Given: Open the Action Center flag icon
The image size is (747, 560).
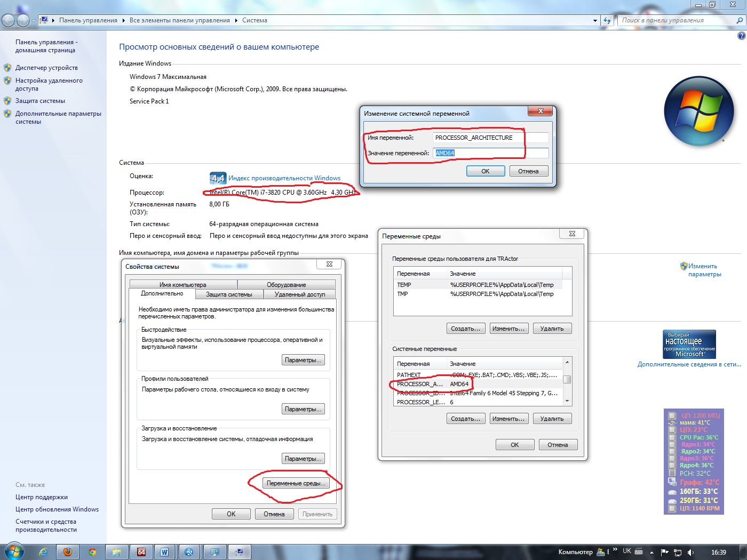Looking at the screenshot, I should point(665,552).
